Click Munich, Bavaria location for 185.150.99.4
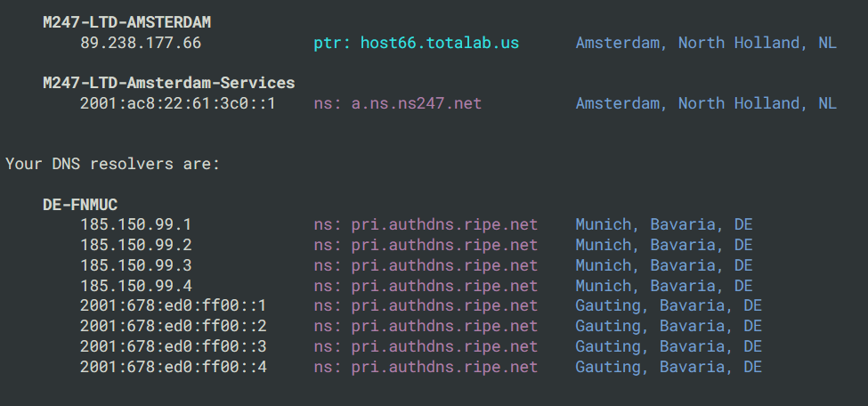 click(664, 286)
